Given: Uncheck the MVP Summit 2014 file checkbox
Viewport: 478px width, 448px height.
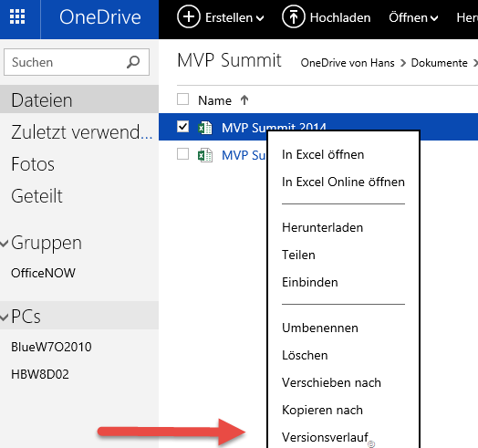Looking at the screenshot, I should coord(183,127).
